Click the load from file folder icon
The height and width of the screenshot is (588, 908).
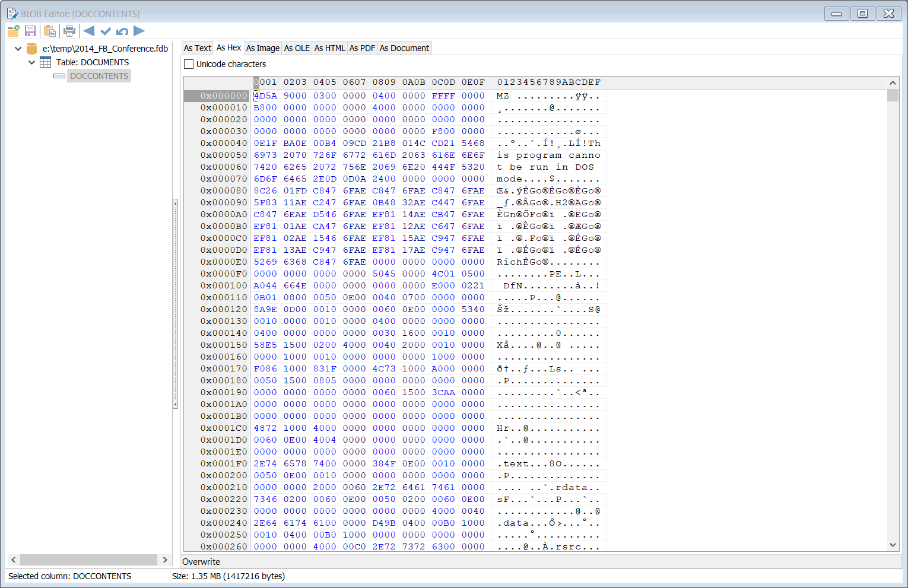(13, 31)
